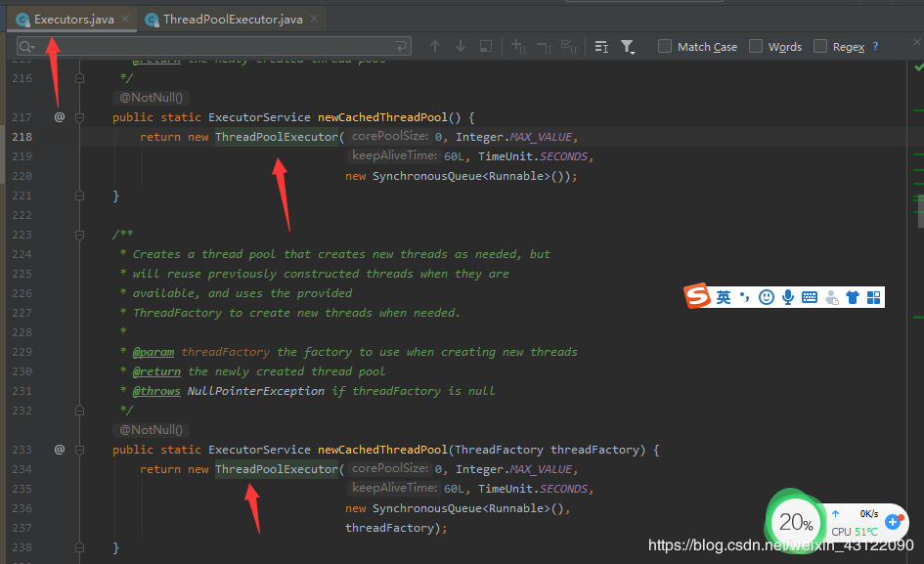The image size is (924, 564).
Task: Click the @throws tag on line 231
Action: tap(156, 391)
